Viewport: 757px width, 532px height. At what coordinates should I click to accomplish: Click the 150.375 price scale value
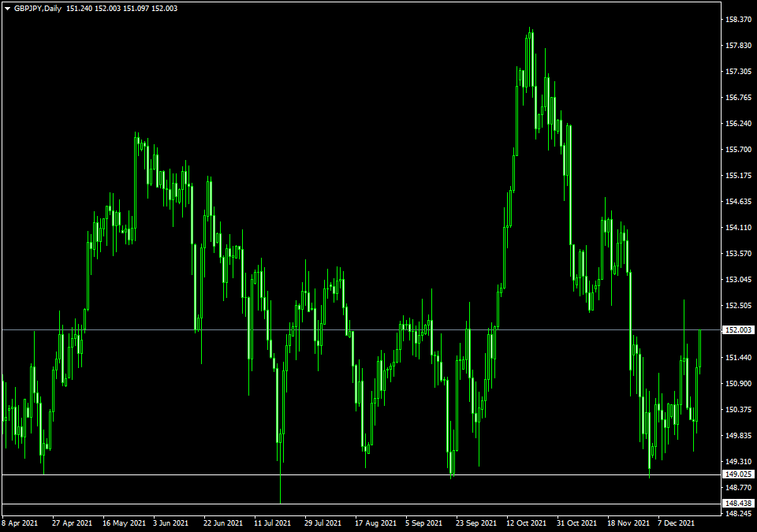point(739,410)
